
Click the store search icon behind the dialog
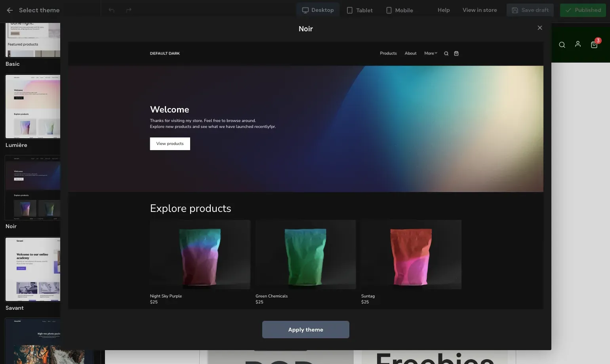[562, 45]
